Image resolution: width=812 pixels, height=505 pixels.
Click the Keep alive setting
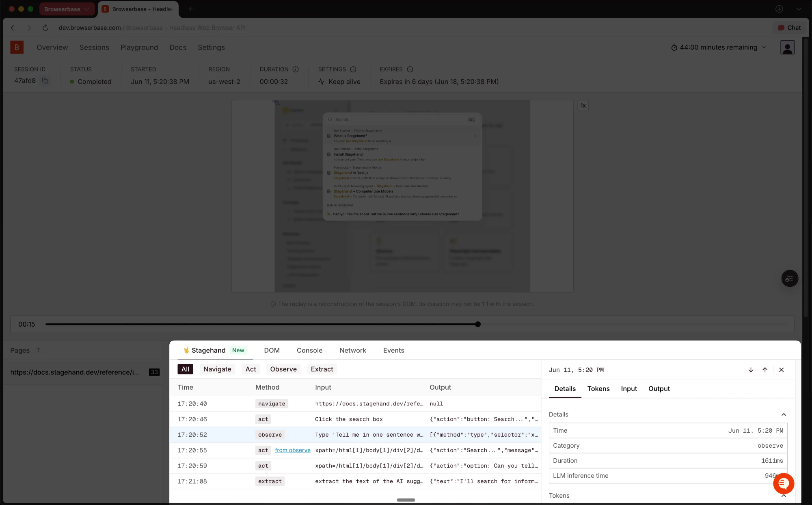[339, 82]
